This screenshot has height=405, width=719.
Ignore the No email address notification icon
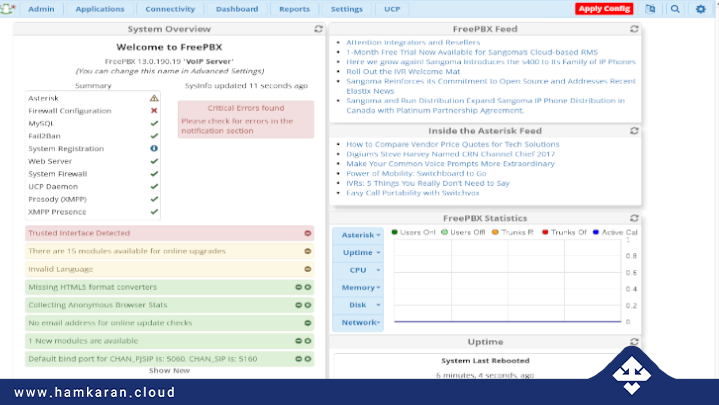tap(308, 323)
